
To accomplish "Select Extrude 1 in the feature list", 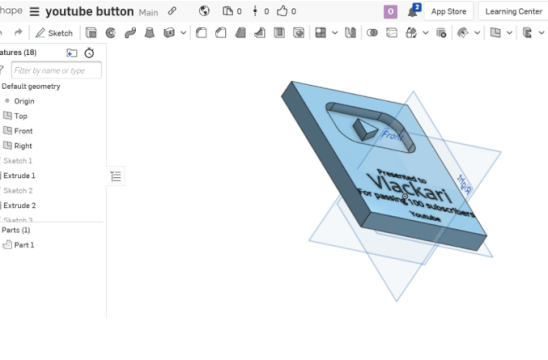I will pyautogui.click(x=20, y=175).
